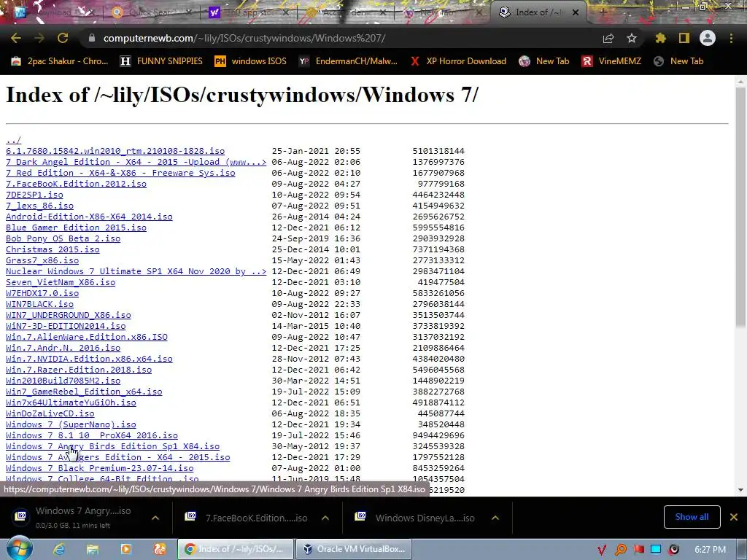747x560 pixels.
Task: Open Win.7.NVIDIA.Edition.x86.x64.iso link
Action: coord(89,359)
